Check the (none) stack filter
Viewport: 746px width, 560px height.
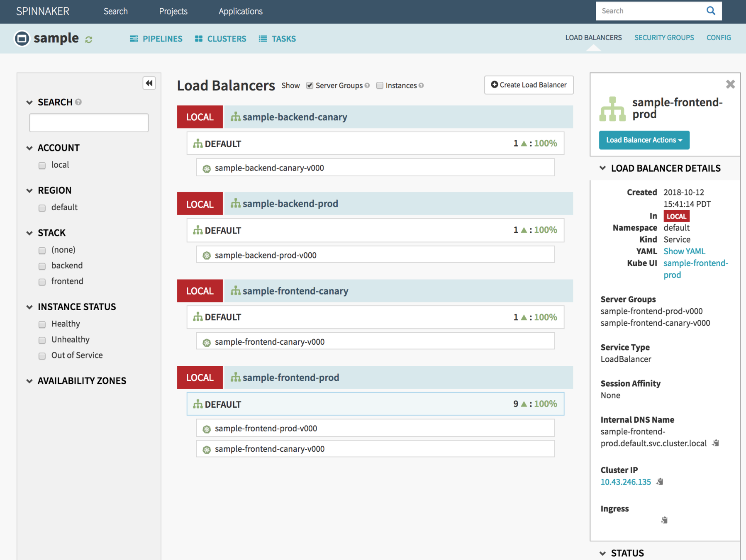(x=42, y=251)
